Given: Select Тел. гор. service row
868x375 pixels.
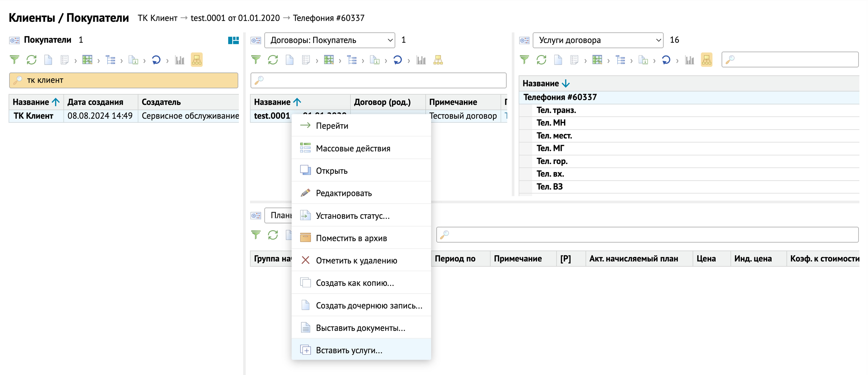Looking at the screenshot, I should click(689, 161).
